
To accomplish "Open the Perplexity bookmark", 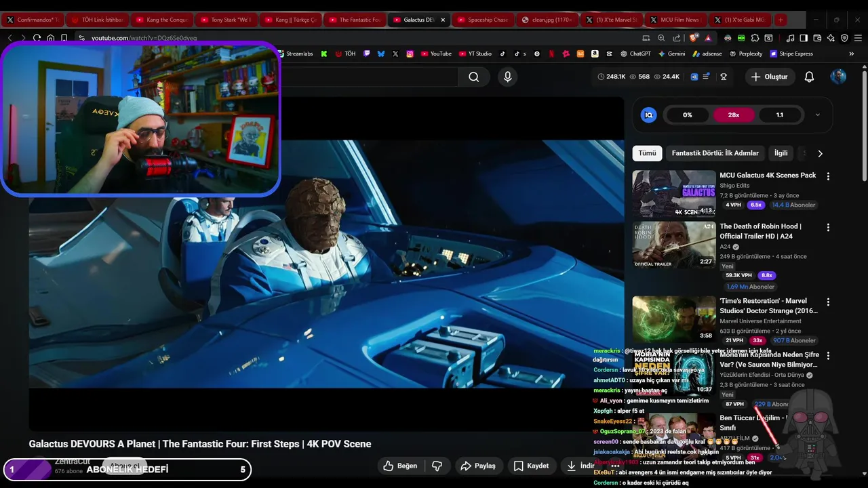I will coord(745,54).
